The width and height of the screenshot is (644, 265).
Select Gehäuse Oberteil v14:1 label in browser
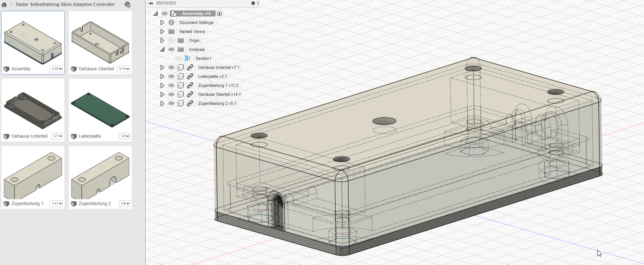click(x=220, y=94)
